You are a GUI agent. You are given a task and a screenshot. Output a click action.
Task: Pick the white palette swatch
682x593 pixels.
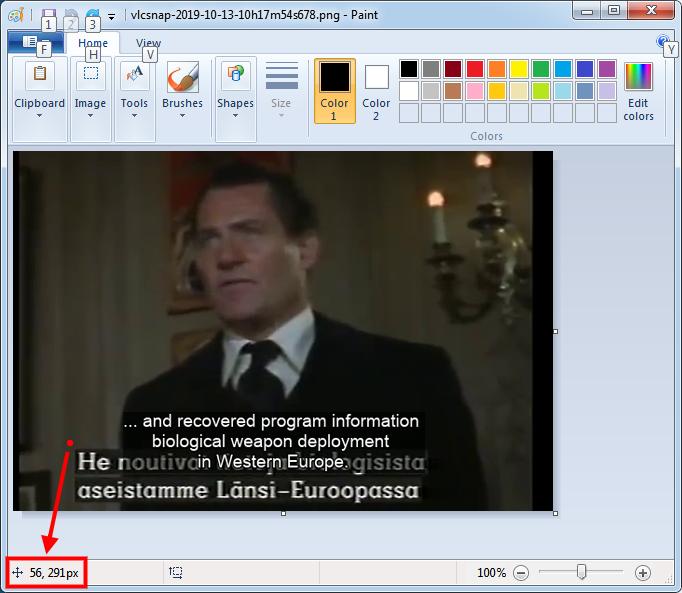[x=409, y=91]
